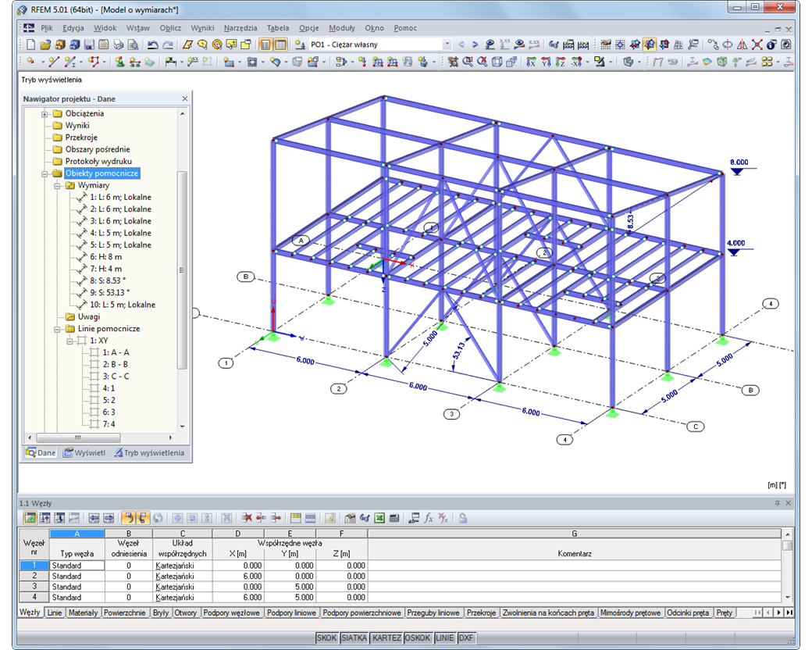Click the Save floppy disk icon
This screenshot has height=650, width=812.
tap(89, 45)
